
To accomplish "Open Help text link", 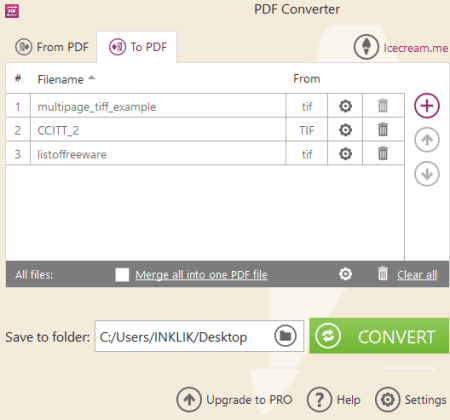I will pyautogui.click(x=348, y=399).
